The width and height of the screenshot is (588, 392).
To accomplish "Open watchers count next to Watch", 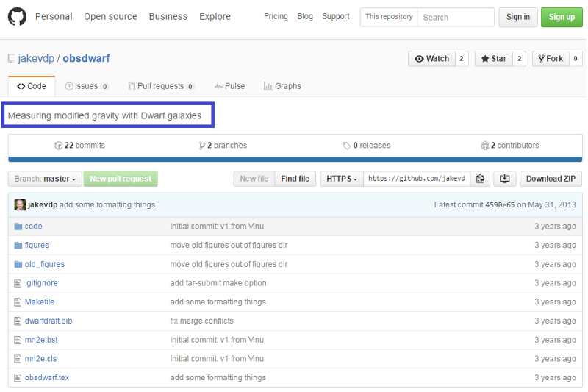I will click(x=462, y=59).
